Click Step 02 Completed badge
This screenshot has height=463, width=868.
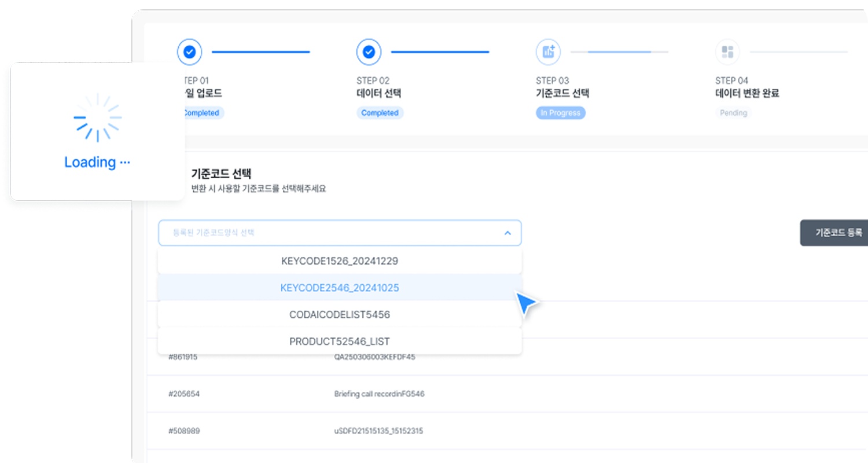click(x=380, y=113)
